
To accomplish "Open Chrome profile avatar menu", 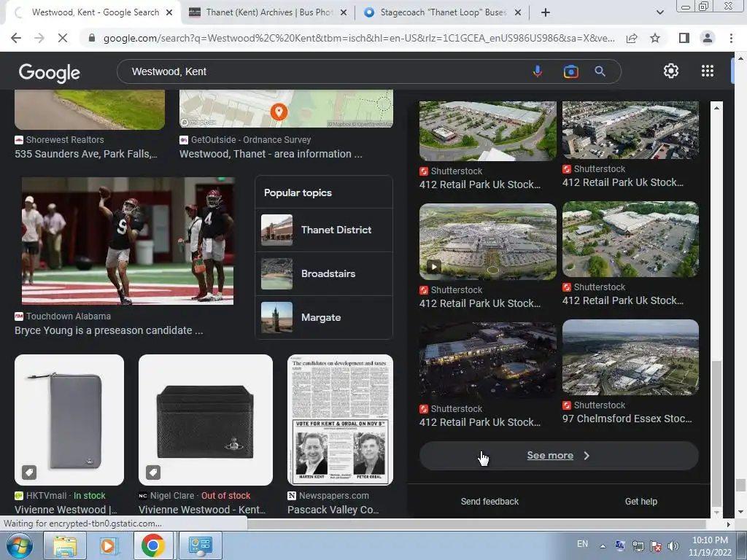I will point(708,38).
